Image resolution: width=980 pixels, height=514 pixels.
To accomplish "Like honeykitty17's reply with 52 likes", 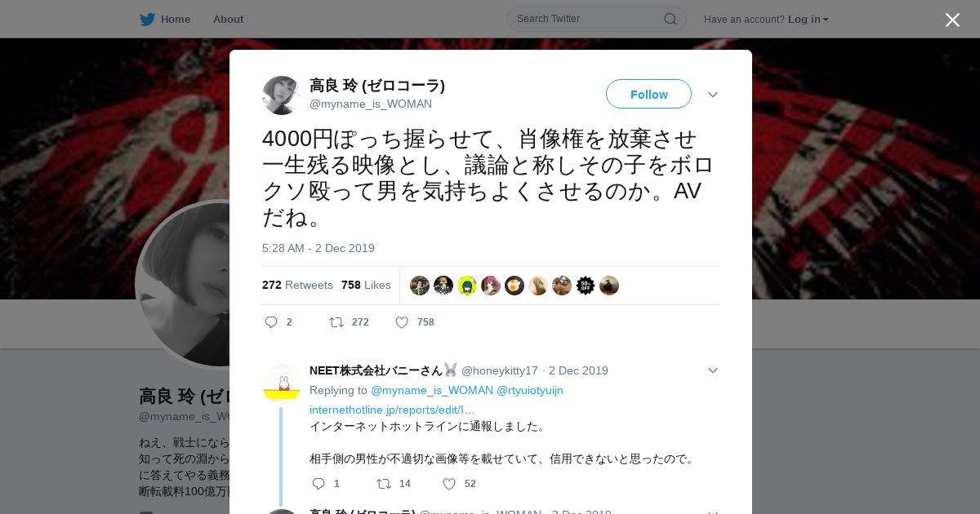I will pyautogui.click(x=449, y=484).
